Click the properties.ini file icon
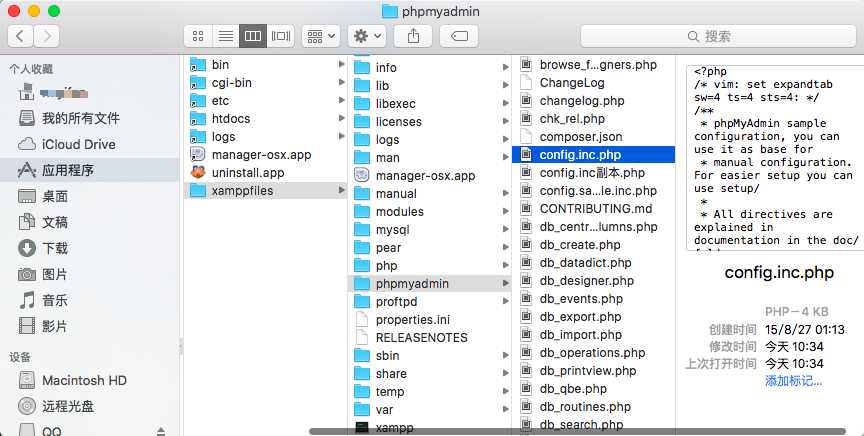The image size is (864, 436). pos(362,319)
